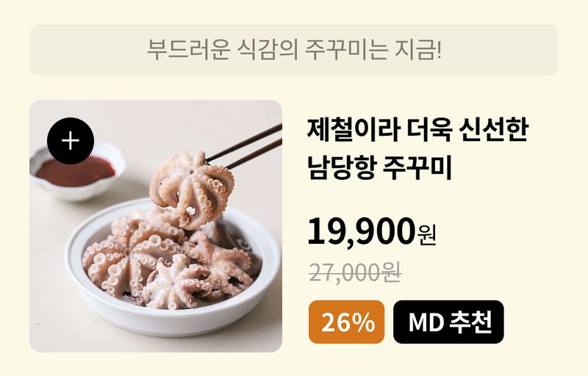Click the red sauce dish in the photo

point(77,173)
